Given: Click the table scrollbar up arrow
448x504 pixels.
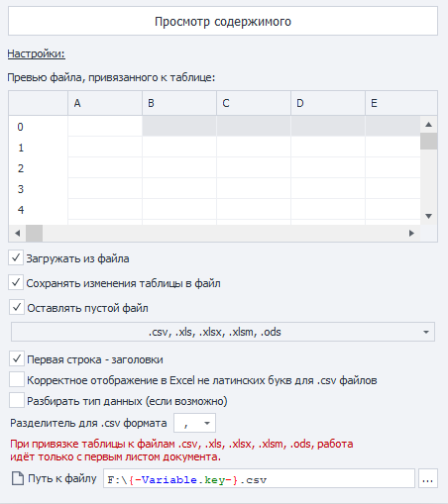Looking at the screenshot, I should click(x=429, y=125).
